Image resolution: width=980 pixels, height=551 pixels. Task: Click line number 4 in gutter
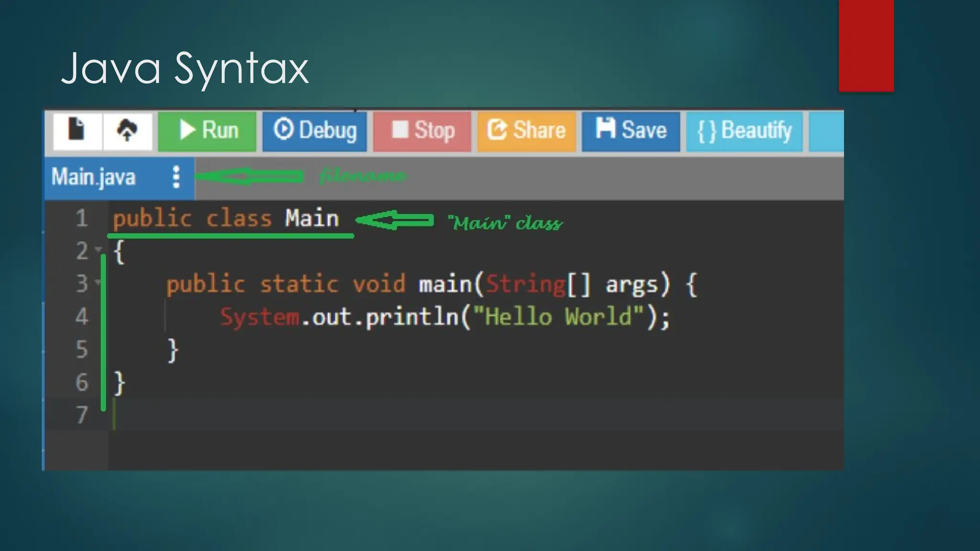[82, 317]
